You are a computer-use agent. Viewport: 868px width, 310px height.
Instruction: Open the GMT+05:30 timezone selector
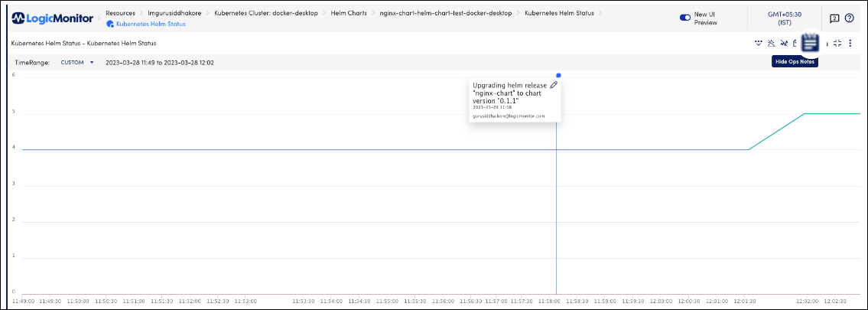pos(784,18)
